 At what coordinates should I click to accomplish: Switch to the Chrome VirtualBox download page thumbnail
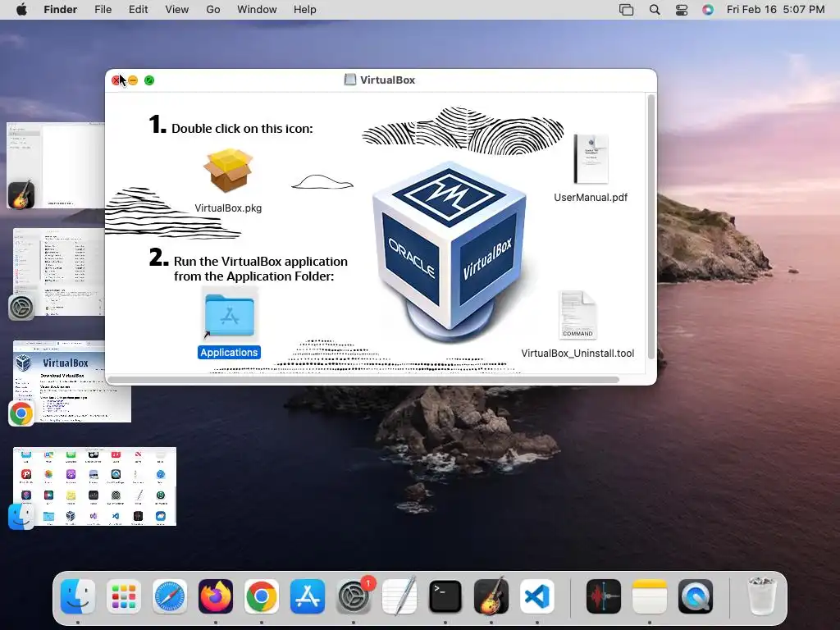pos(72,381)
